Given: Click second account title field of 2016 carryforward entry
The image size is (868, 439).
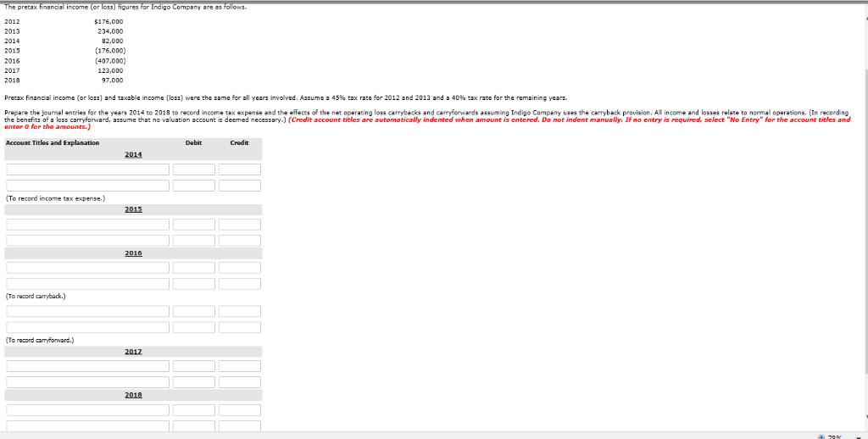Looking at the screenshot, I should [x=88, y=328].
